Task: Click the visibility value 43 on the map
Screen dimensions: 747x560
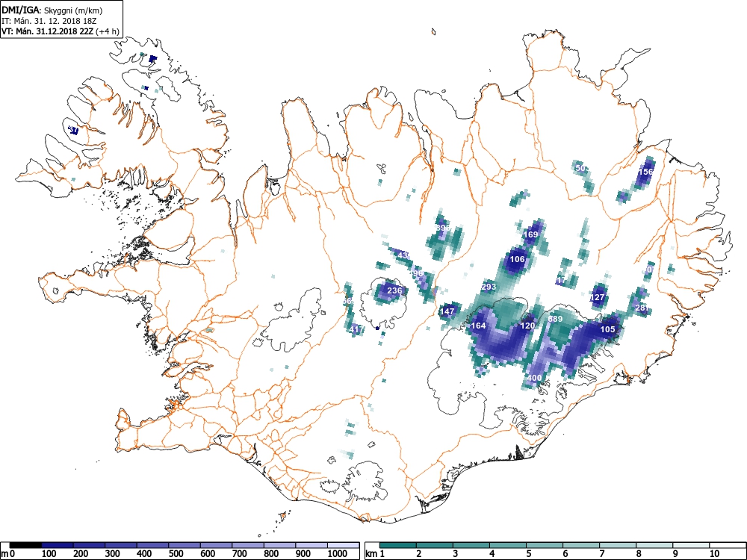Action: coord(403,255)
